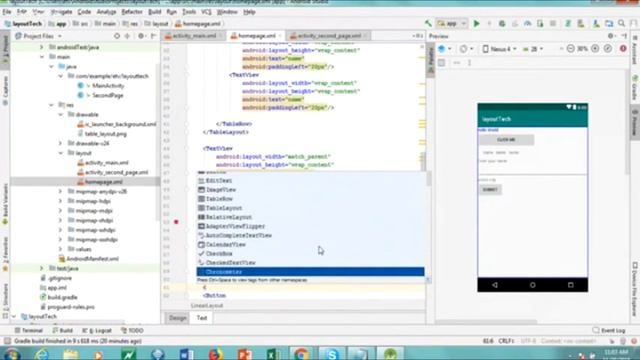The height and width of the screenshot is (360, 640).
Task: Open the VCS menu
Action: coord(206,12)
